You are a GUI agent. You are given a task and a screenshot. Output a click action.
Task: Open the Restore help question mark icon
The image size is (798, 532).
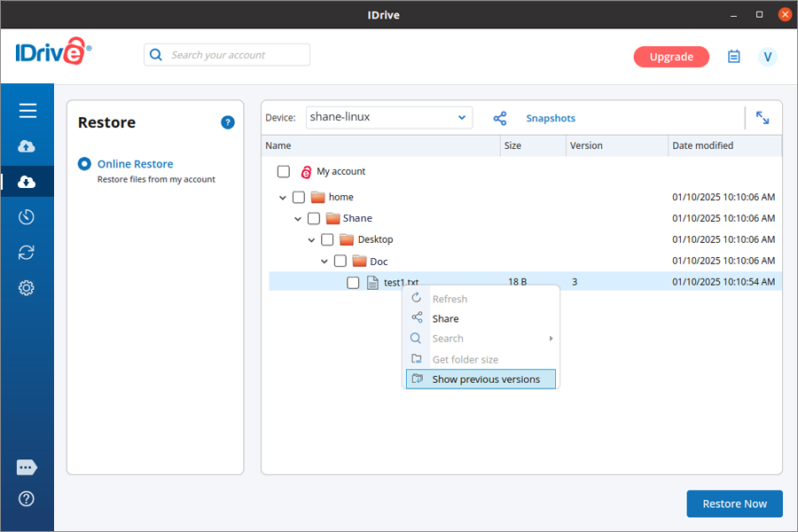click(228, 122)
